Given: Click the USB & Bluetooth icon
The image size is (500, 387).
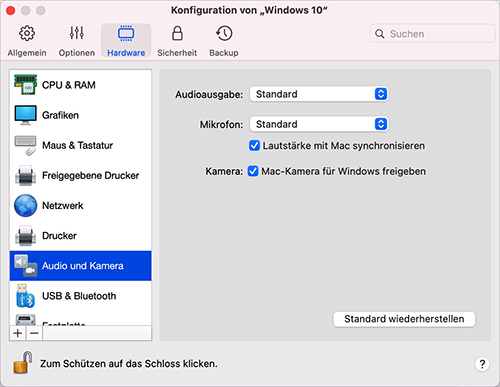Looking at the screenshot, I should pyautogui.click(x=25, y=296).
